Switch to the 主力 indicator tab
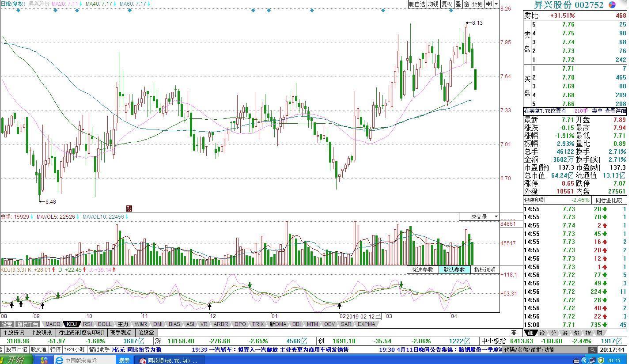 tap(123, 324)
